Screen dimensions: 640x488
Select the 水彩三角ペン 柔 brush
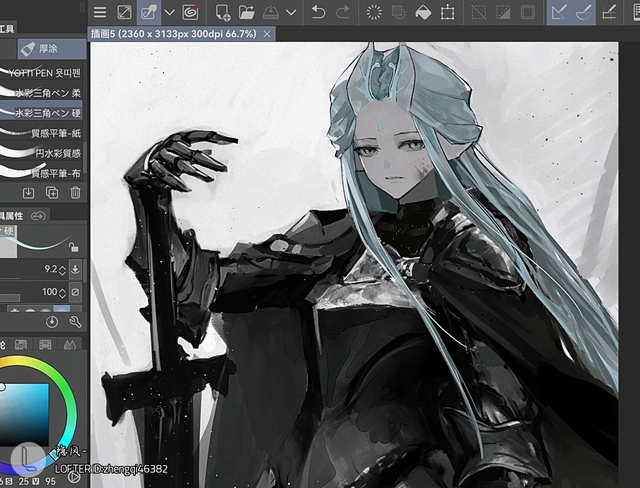point(41,93)
